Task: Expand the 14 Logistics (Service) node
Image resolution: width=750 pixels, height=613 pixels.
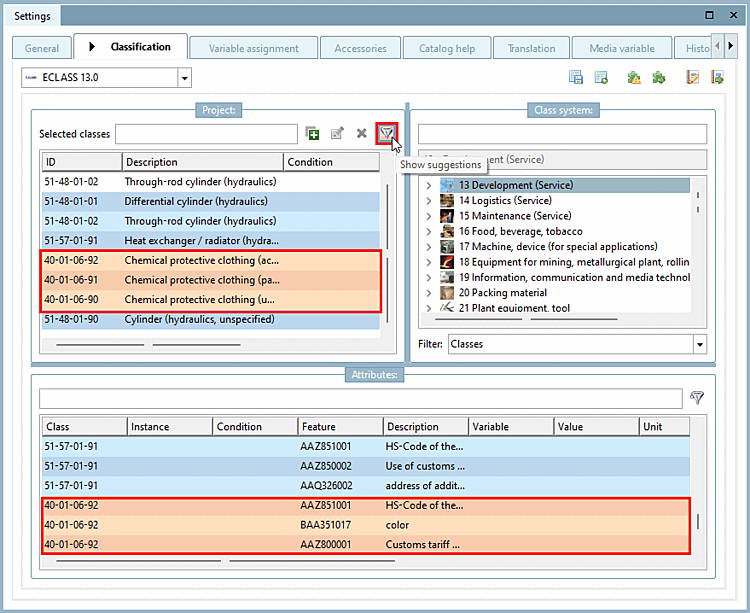Action: (x=429, y=201)
